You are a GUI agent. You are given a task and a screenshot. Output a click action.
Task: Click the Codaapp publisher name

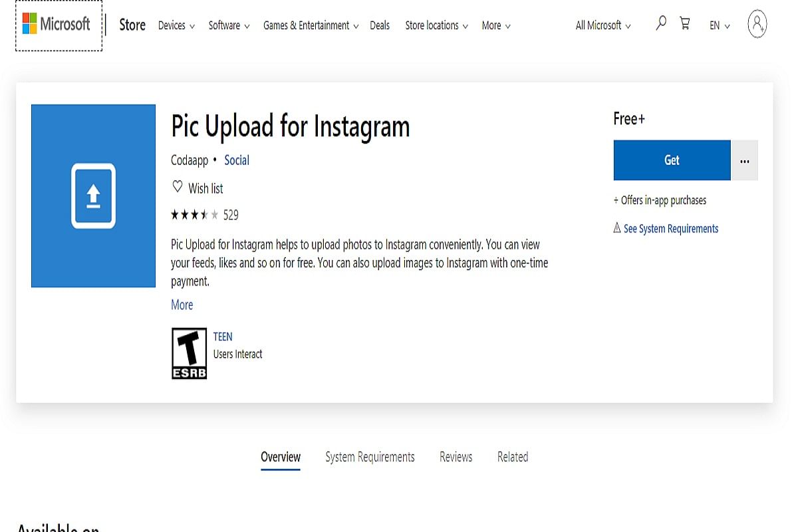tap(190, 160)
